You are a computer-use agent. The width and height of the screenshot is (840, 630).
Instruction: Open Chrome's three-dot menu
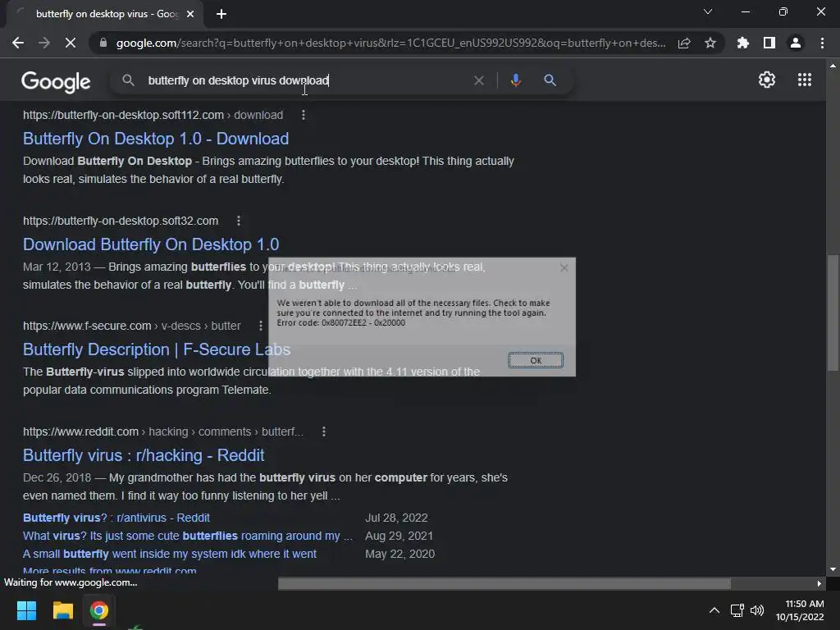822,43
